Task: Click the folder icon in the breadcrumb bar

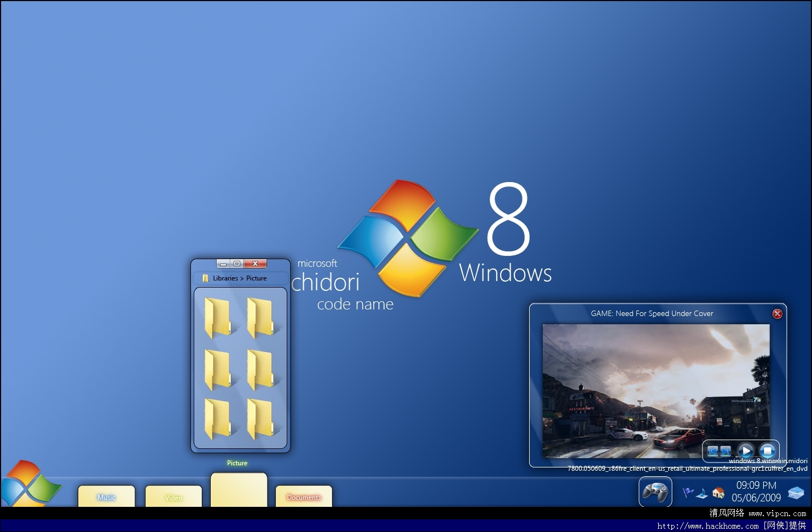Action: tap(205, 278)
